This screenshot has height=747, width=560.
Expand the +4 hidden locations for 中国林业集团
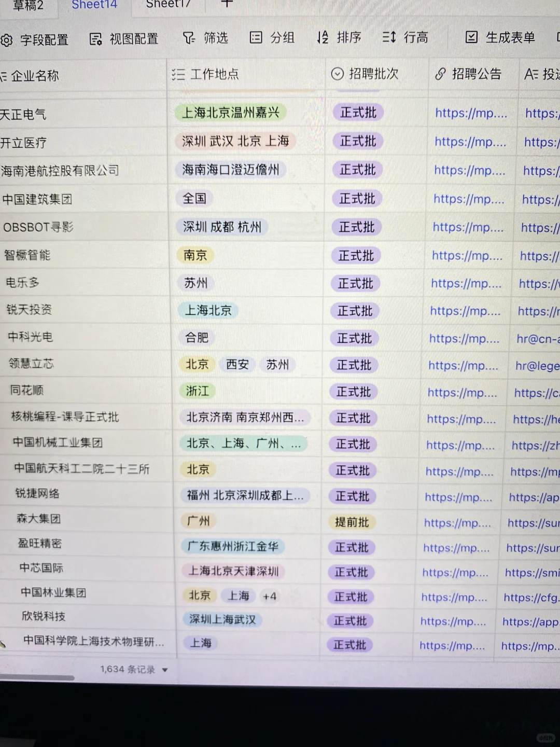click(270, 597)
